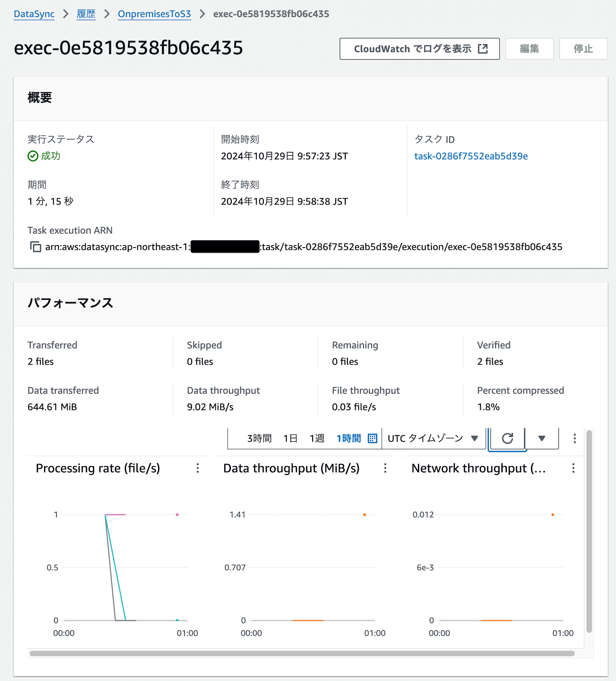616x681 pixels.
Task: Click the 成功 status text
Action: [51, 156]
